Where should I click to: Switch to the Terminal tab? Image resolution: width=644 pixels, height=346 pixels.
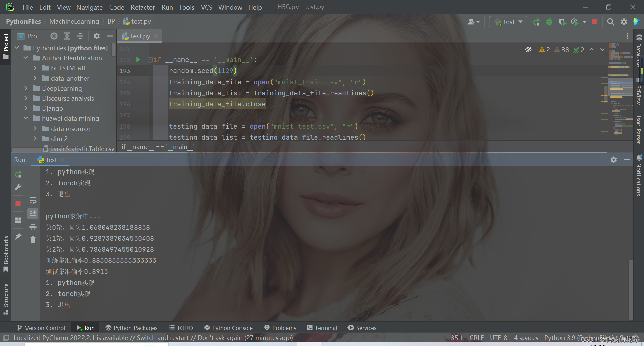coord(322,328)
